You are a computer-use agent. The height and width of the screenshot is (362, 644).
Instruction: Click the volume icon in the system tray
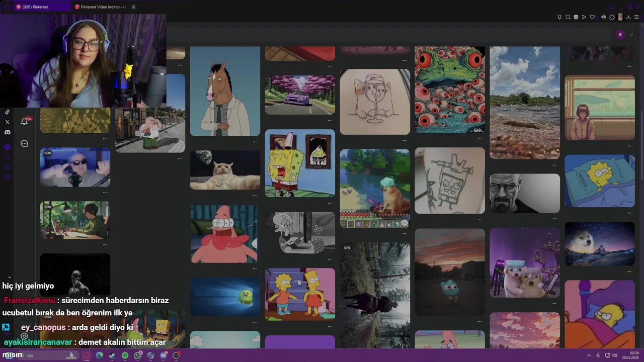(x=614, y=355)
